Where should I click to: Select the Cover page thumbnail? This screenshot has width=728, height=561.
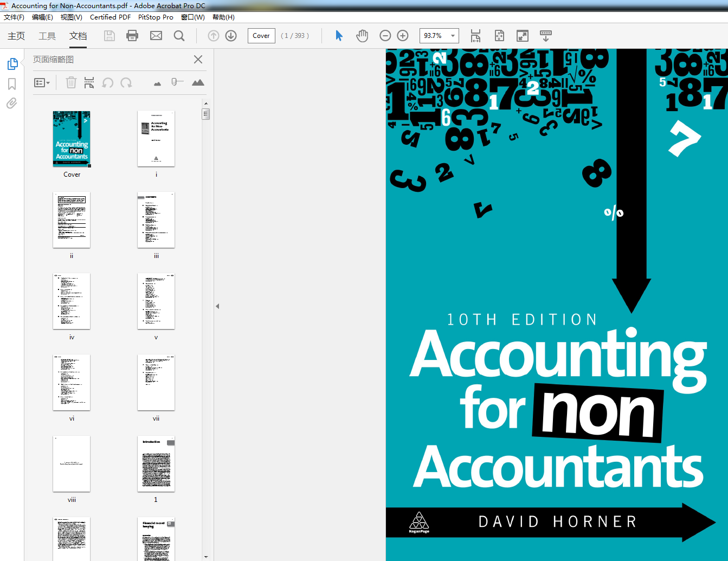click(72, 139)
